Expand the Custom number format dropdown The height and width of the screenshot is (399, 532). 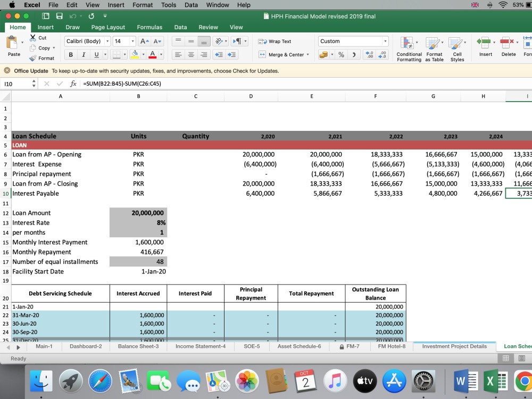[385, 41]
